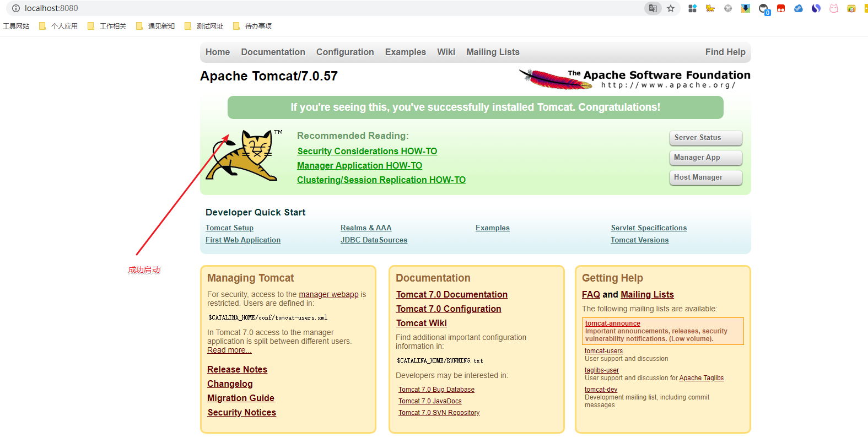Viewport: 868px width, 448px height.
Task: Open the JDBC DataSources link
Action: pyautogui.click(x=374, y=240)
